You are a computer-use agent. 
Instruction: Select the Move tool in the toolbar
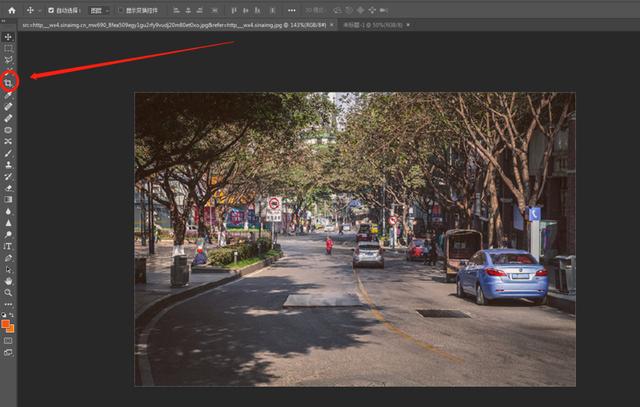8,36
